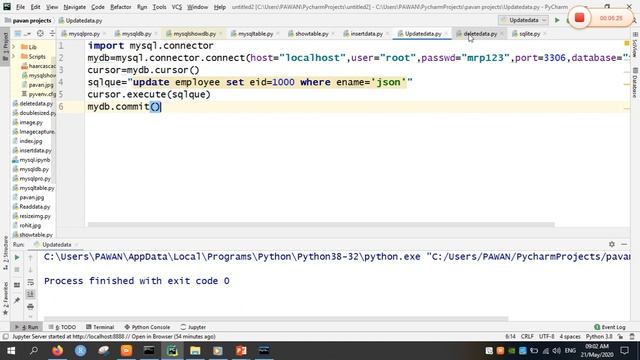
Task: Click the 4 spaces indent setting
Action: 570,337
